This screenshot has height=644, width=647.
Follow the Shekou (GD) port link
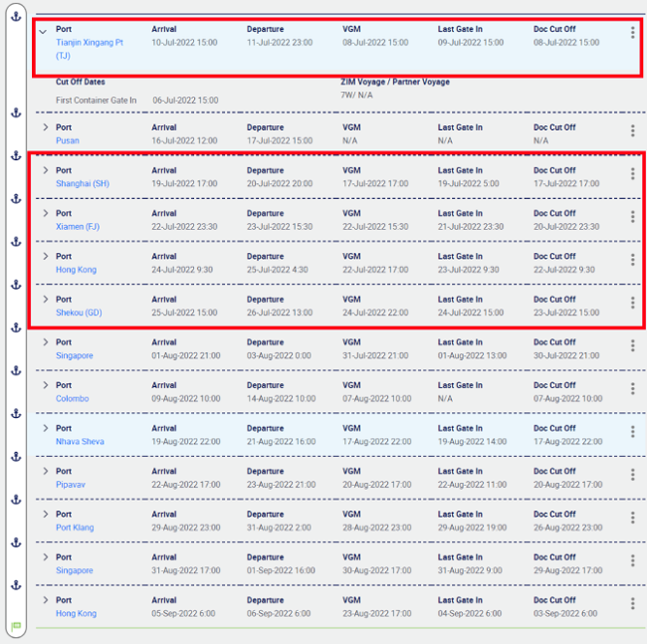pos(79,313)
